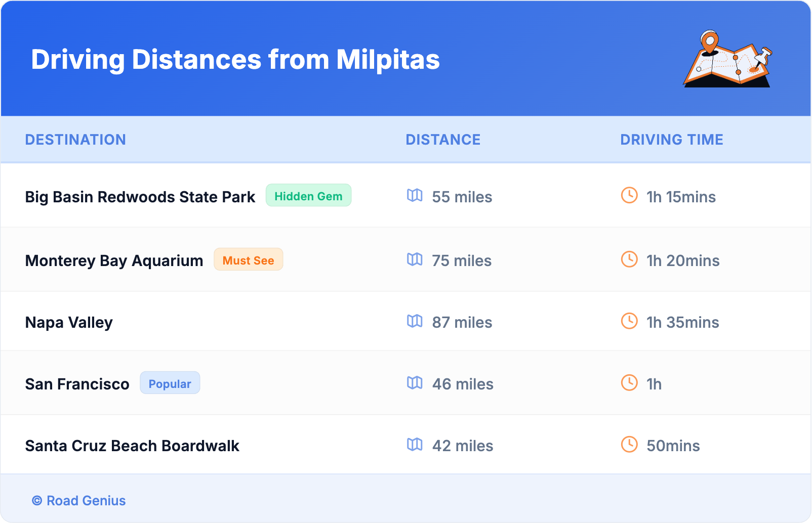Select the Santa Cruz Beach Boardwalk row title
The height and width of the screenshot is (523, 812).
(x=132, y=446)
